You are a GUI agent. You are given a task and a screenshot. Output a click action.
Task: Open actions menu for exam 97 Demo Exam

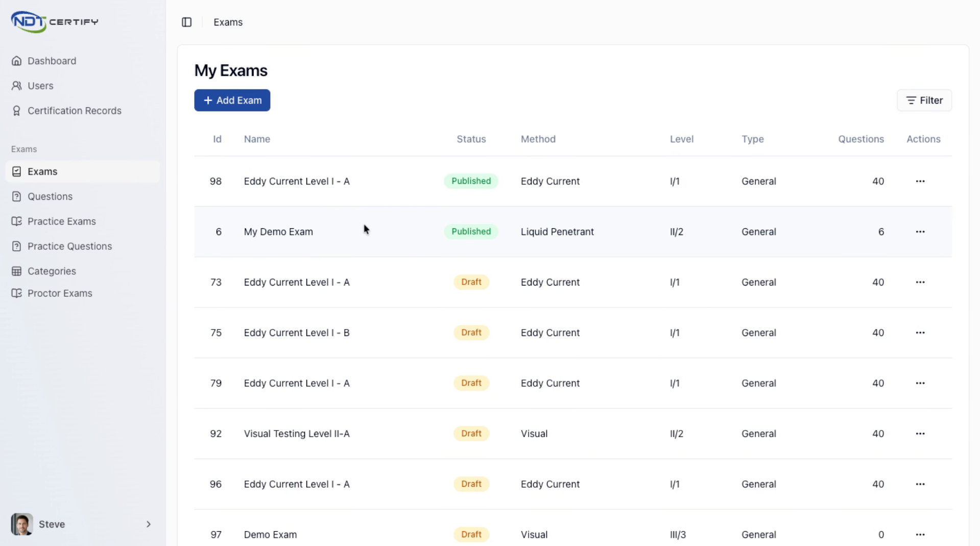pyautogui.click(x=920, y=535)
